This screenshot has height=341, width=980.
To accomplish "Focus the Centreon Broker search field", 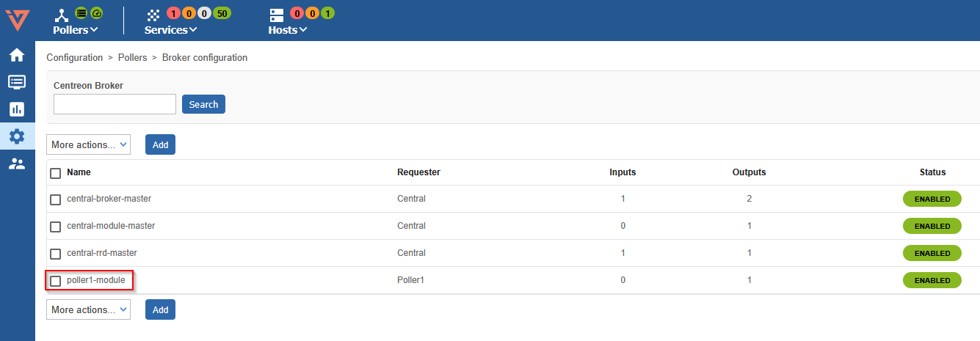I will [115, 104].
